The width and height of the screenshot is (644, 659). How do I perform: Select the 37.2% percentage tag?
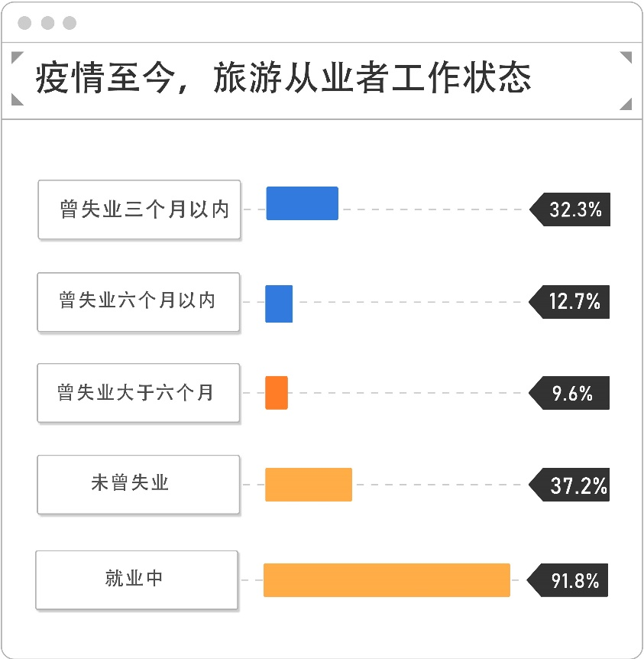(571, 485)
